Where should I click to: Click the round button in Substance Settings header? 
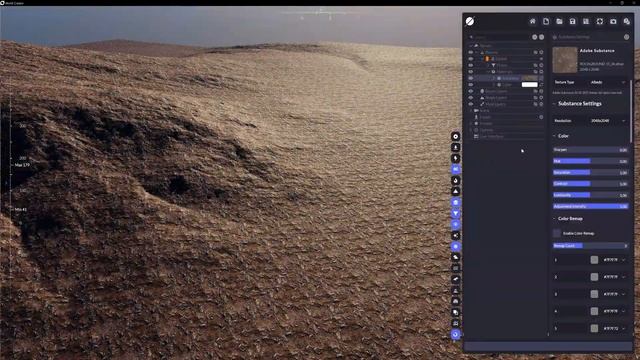click(x=627, y=37)
